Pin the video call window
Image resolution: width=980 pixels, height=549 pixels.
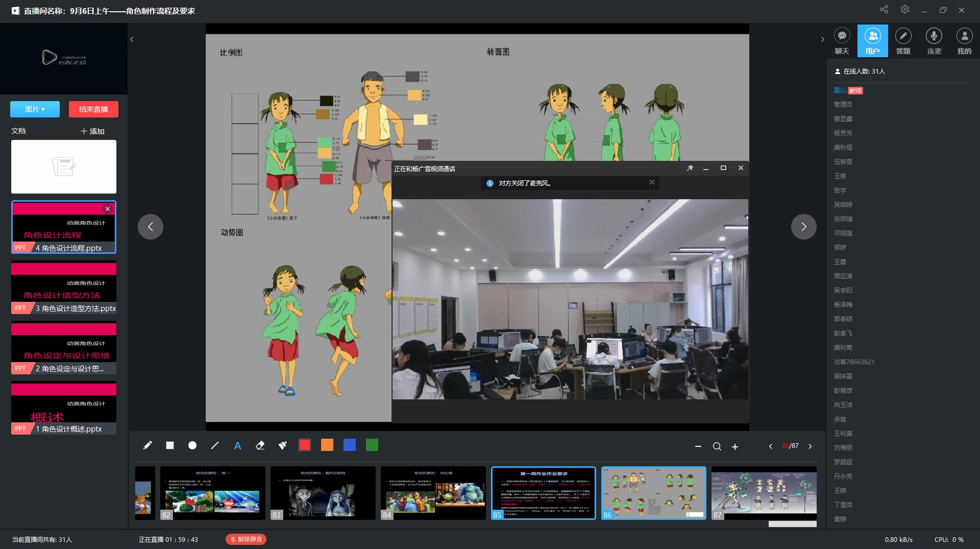click(x=690, y=168)
